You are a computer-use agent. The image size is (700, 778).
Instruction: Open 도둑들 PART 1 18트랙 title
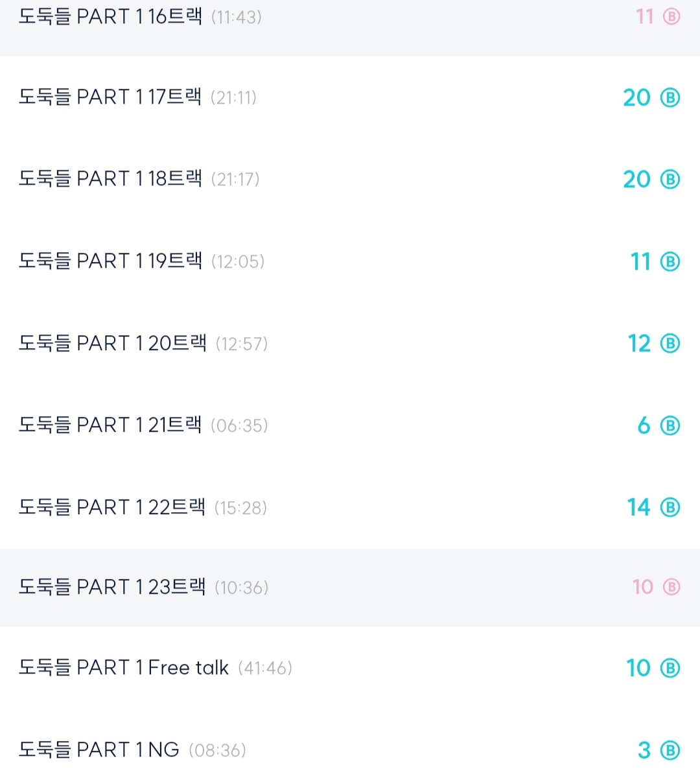[110, 179]
